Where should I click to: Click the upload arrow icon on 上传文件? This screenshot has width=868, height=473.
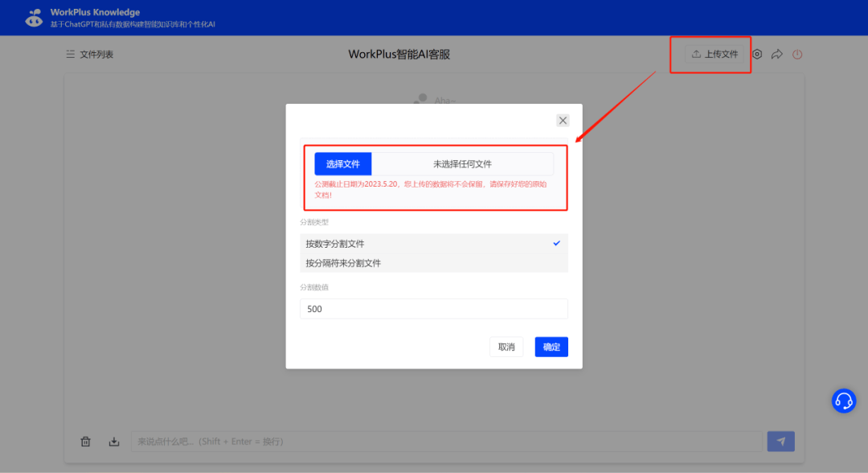(x=694, y=54)
